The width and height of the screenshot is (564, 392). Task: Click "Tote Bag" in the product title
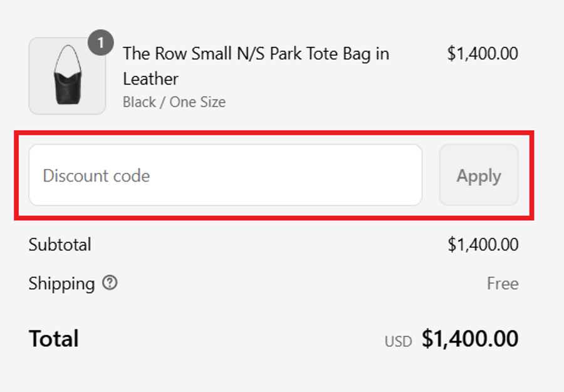338,54
